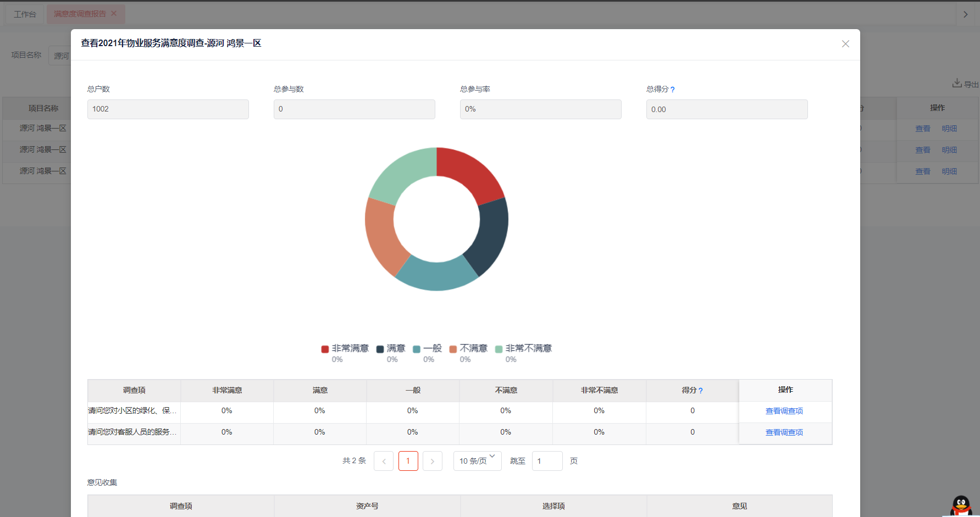Click the export download icon 导出

957,83
